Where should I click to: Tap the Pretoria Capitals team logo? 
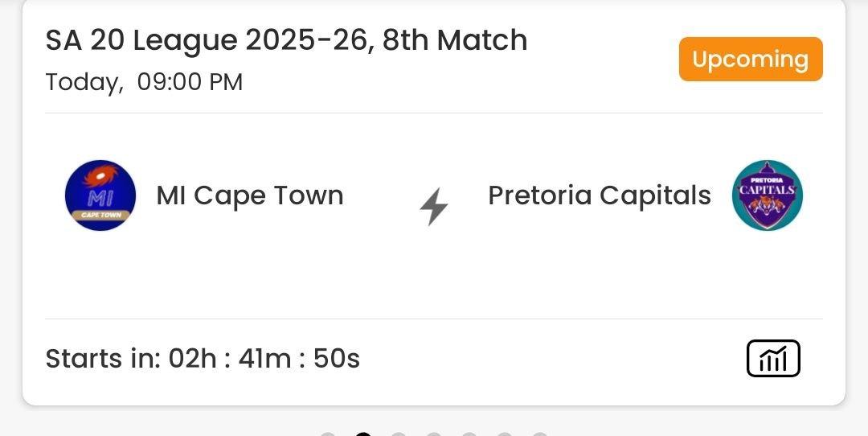tap(768, 195)
